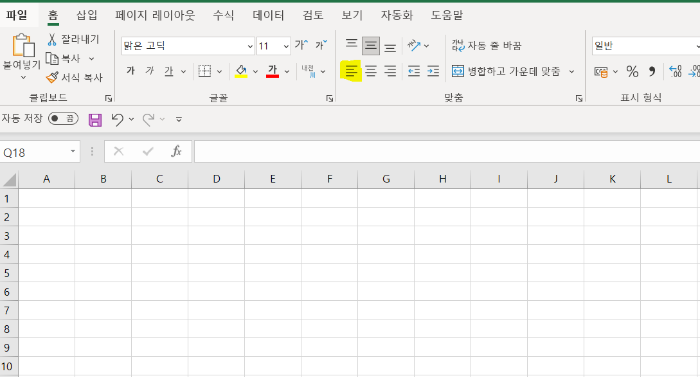The height and width of the screenshot is (377, 700).
Task: Open the 데이터 (Data) tab
Action: click(x=268, y=15)
